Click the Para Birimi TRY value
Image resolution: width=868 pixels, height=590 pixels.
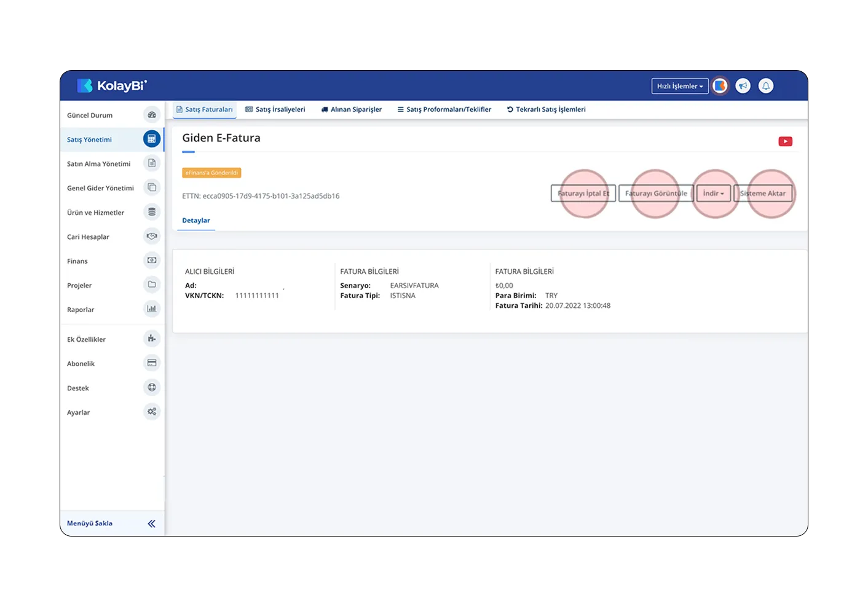pos(551,296)
